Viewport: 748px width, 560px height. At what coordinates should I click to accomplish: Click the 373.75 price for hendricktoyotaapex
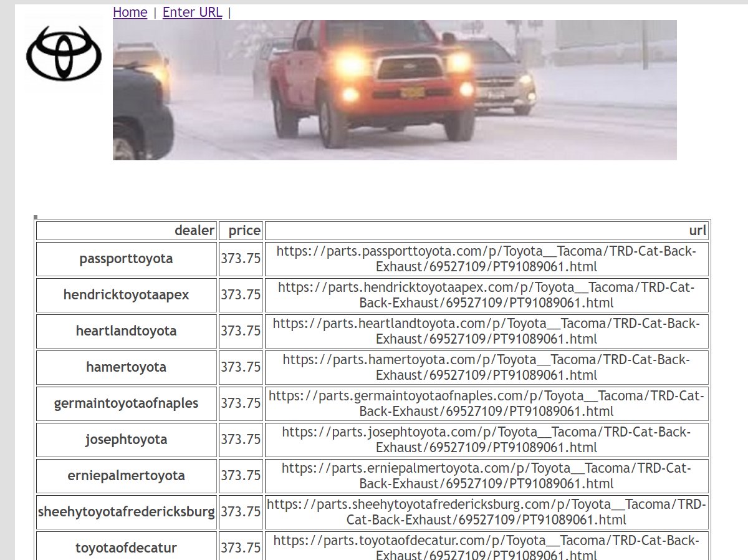(241, 295)
